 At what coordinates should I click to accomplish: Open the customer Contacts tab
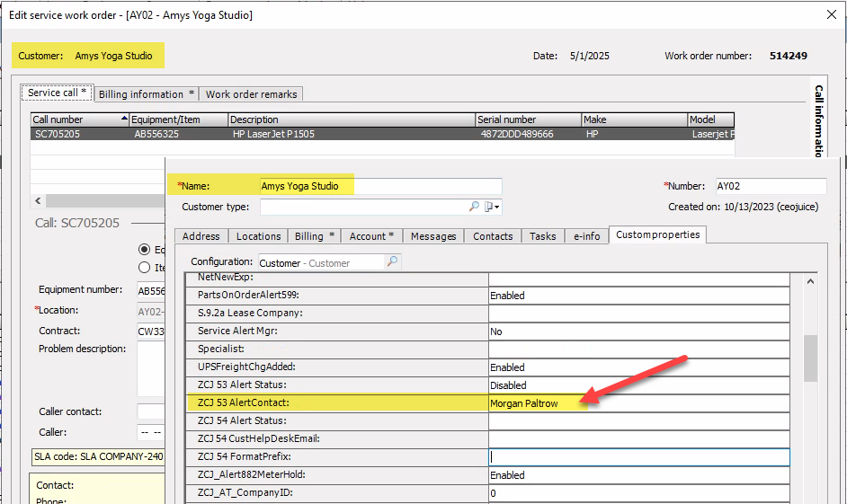click(x=493, y=235)
